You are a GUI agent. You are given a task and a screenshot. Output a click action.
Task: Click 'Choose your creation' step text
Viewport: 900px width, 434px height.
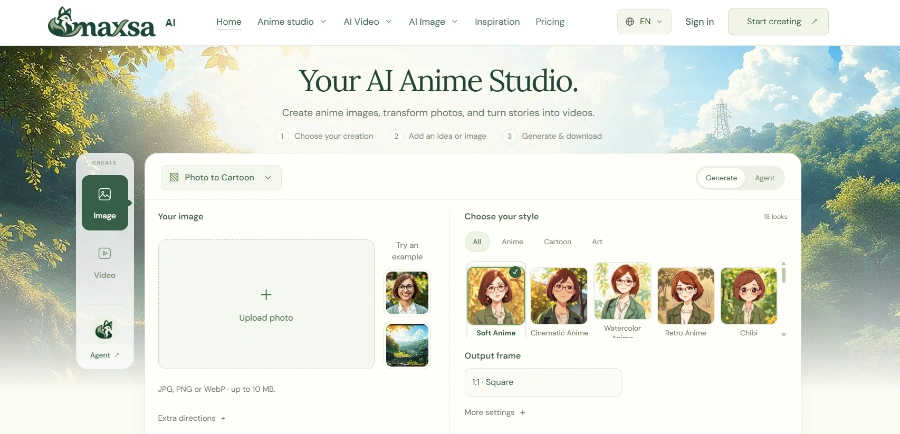point(333,136)
